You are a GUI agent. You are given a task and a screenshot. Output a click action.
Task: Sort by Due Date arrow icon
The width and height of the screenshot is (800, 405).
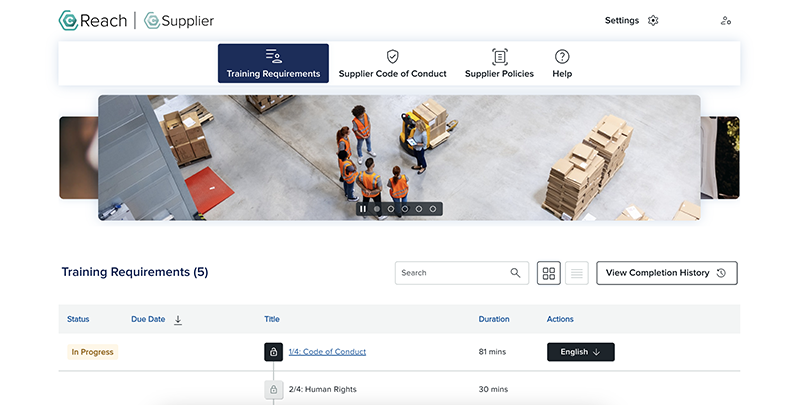coord(178,320)
